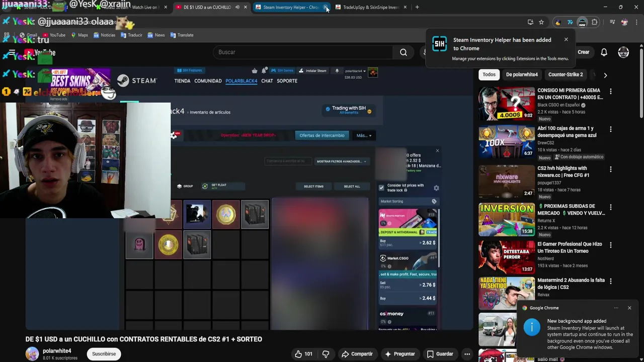Close the Google Chrome background app notification

629,308
